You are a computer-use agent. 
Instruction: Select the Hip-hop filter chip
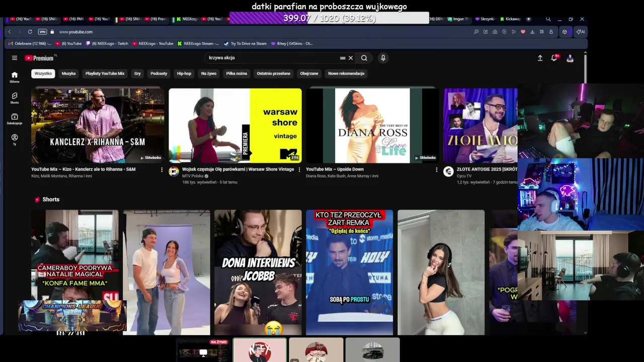(184, 73)
